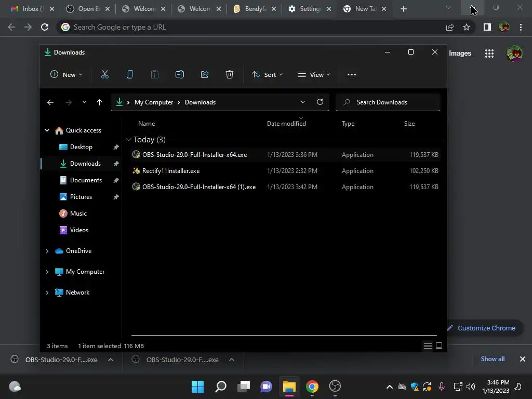Click My Computer in address breadcrumb

click(154, 102)
